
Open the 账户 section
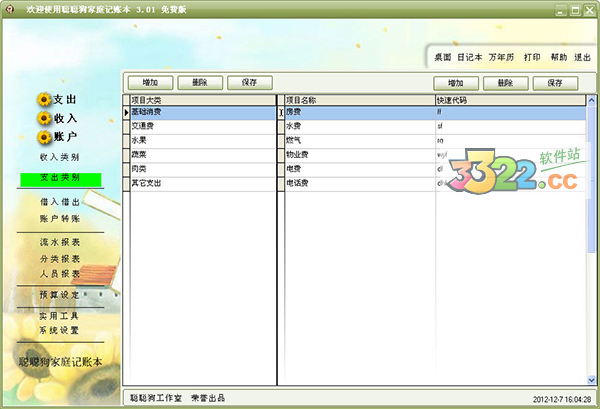point(65,137)
